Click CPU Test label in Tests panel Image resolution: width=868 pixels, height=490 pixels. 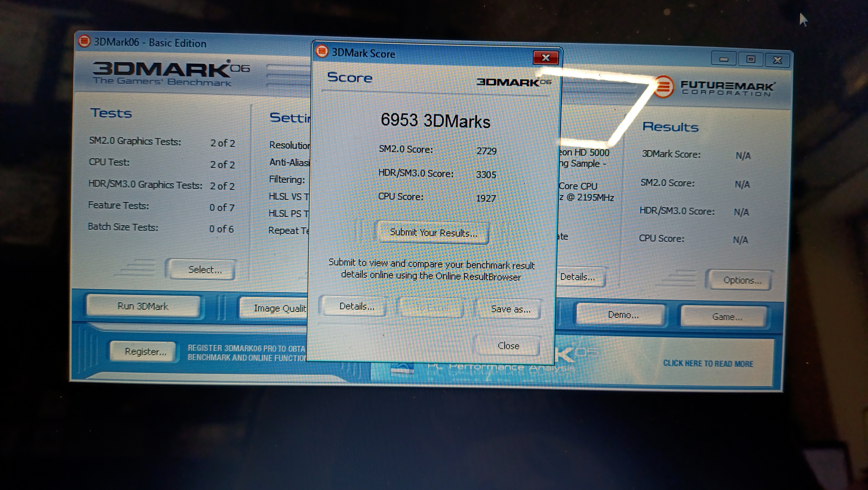109,162
